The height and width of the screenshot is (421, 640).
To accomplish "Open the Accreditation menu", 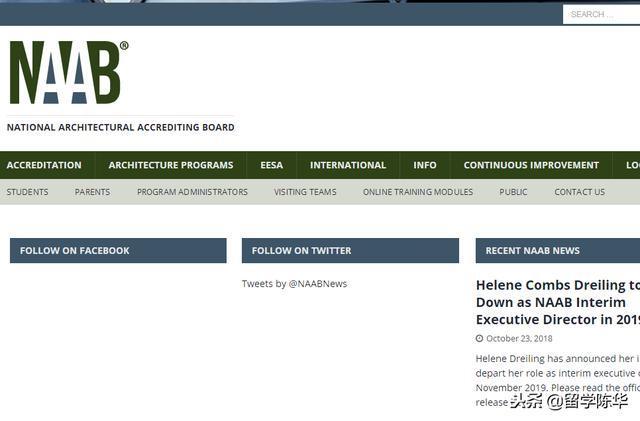I will click(x=44, y=165).
